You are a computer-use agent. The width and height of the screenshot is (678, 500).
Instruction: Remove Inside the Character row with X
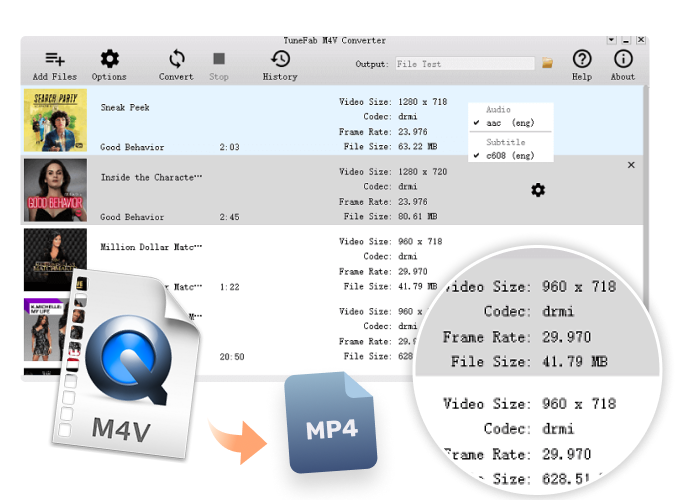click(631, 165)
